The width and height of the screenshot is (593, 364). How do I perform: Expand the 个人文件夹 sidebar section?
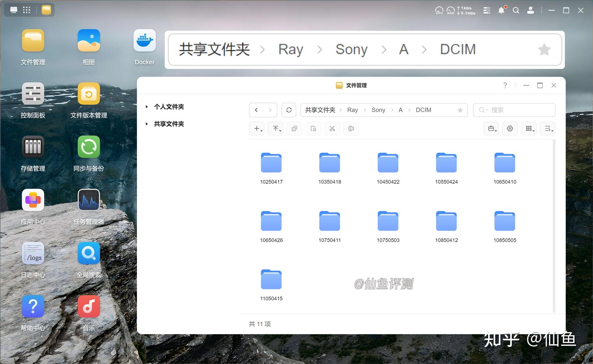click(x=147, y=107)
